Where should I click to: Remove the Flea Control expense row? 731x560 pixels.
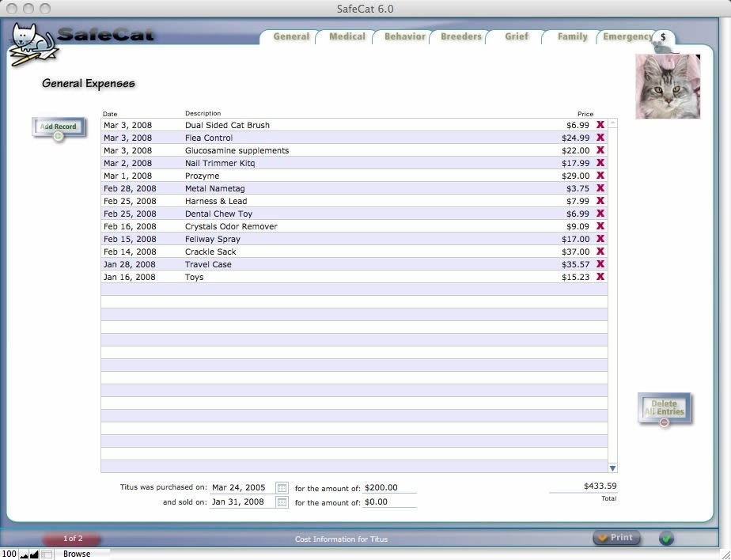[600, 138]
